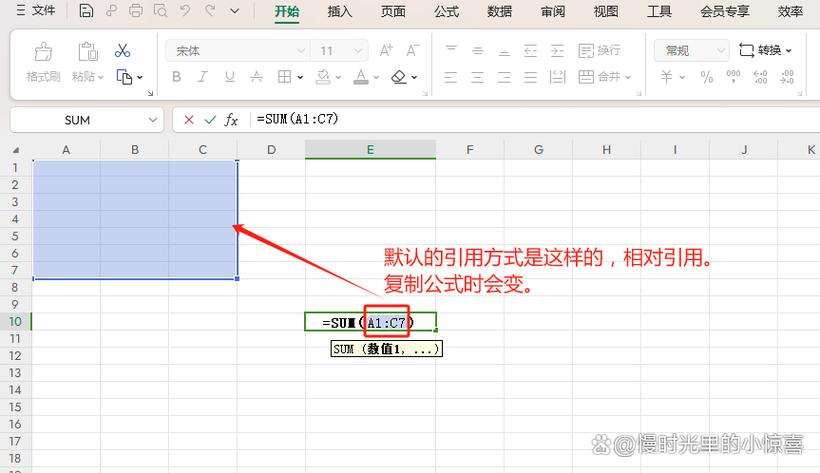The width and height of the screenshot is (820, 473).
Task: Decrease font size with A- icon
Action: [413, 50]
